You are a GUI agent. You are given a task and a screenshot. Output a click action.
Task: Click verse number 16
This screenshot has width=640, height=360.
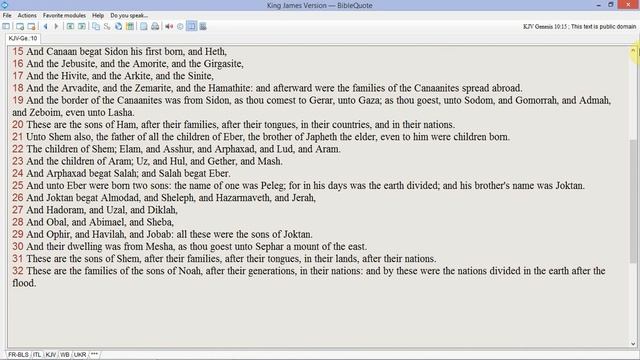18,64
